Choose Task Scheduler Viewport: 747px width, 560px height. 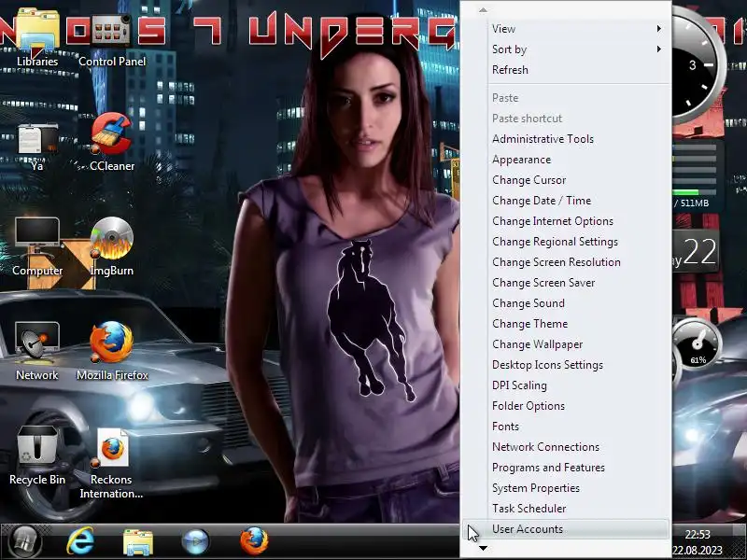(x=578, y=507)
